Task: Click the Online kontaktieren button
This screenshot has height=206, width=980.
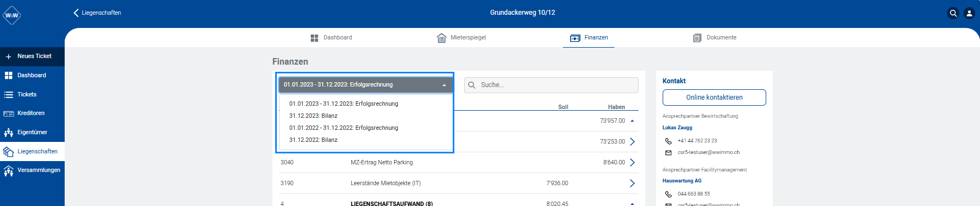Action: [714, 98]
